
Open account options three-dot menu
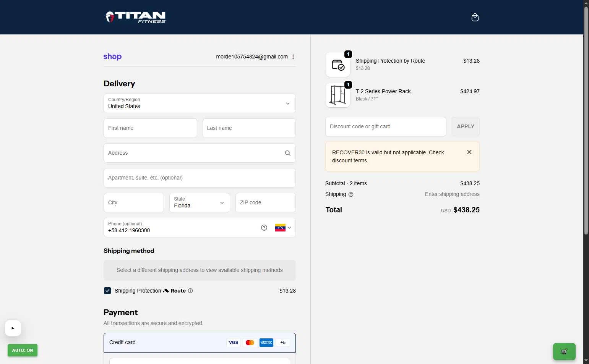click(x=293, y=57)
